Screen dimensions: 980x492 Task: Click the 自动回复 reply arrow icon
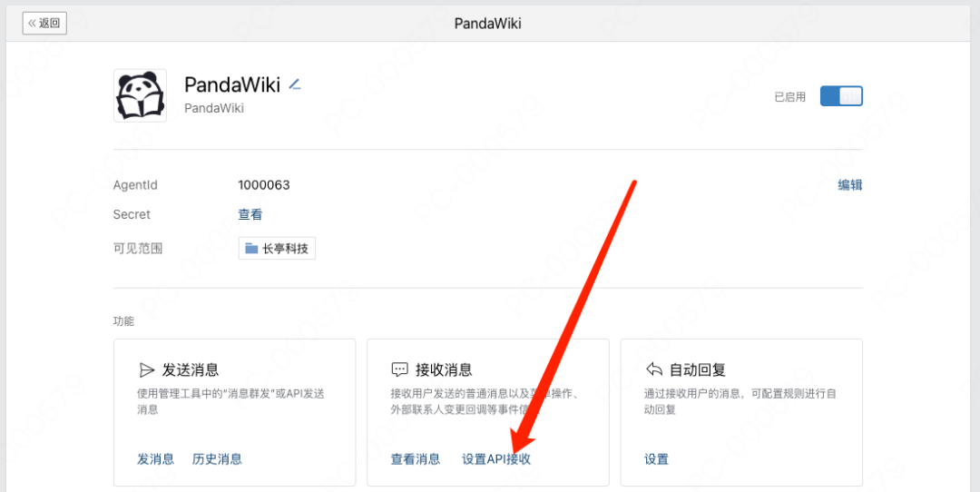[x=653, y=370]
